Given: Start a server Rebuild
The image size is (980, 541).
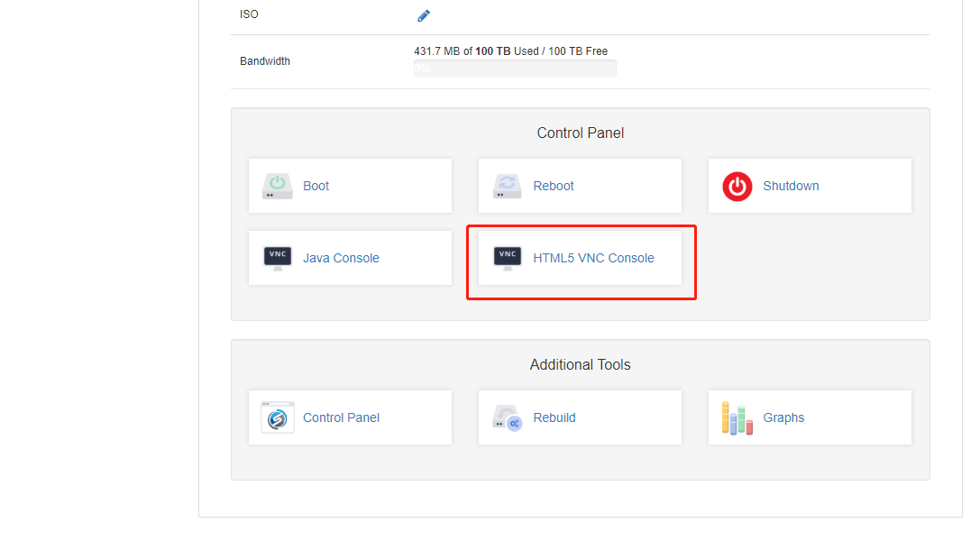Looking at the screenshot, I should click(x=554, y=417).
